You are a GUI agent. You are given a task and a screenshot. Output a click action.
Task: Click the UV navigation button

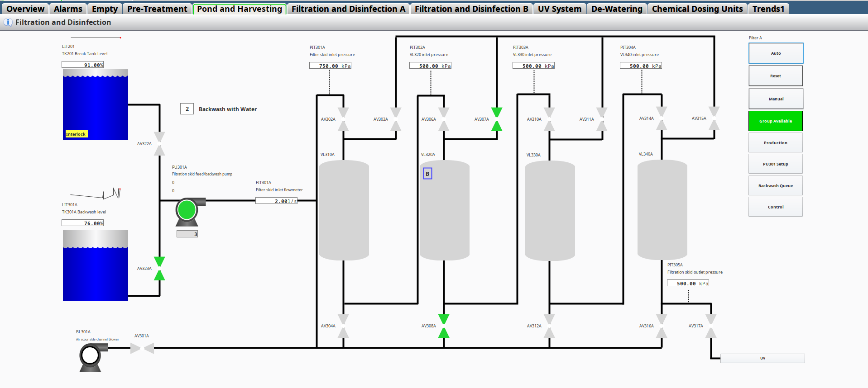coord(762,358)
